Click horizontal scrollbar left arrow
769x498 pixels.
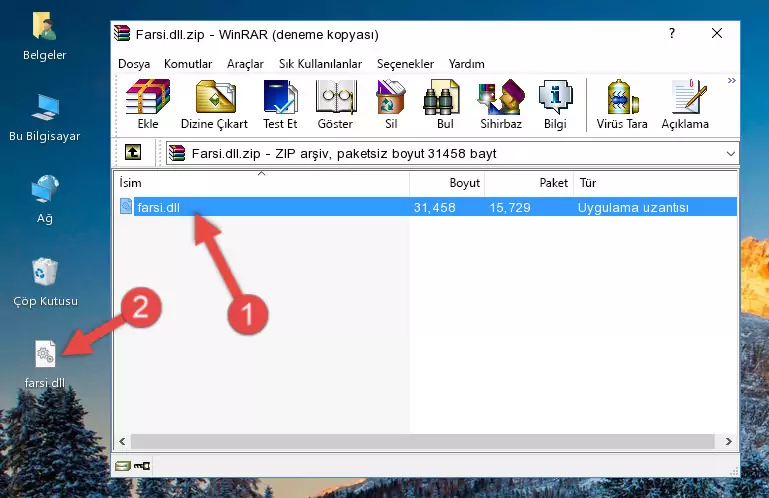[122, 441]
